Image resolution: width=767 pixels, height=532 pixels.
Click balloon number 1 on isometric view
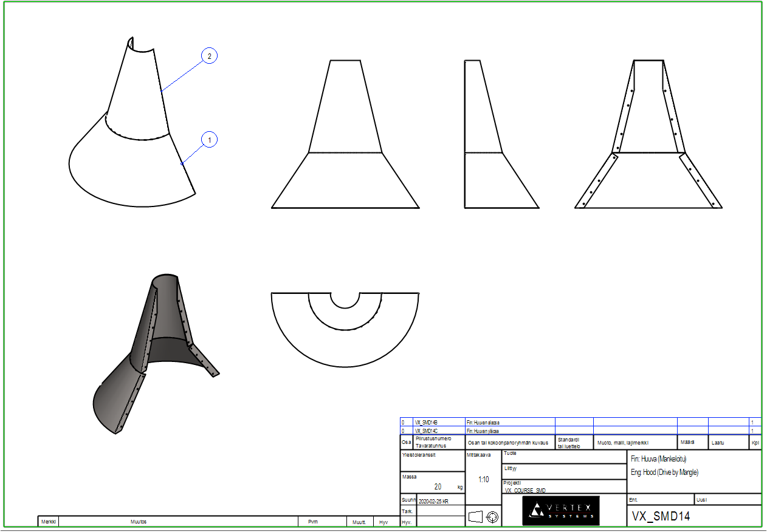[x=209, y=140]
